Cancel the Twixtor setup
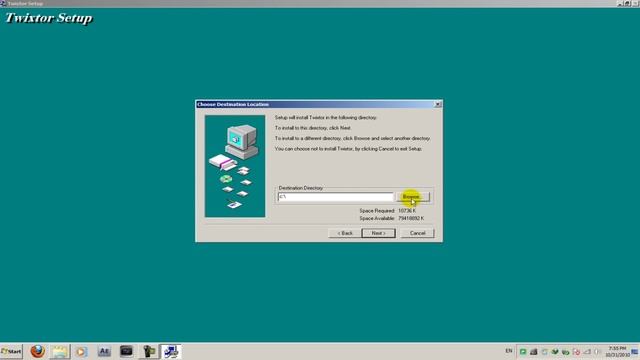Image resolution: width=640 pixels, height=360 pixels. [x=417, y=233]
